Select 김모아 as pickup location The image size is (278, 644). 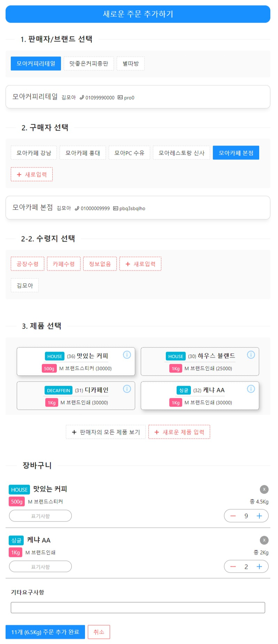24,285
